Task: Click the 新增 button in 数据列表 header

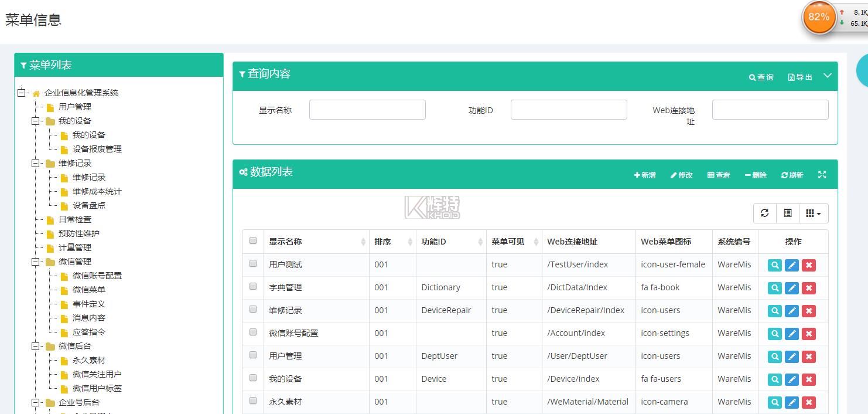Action: point(645,175)
